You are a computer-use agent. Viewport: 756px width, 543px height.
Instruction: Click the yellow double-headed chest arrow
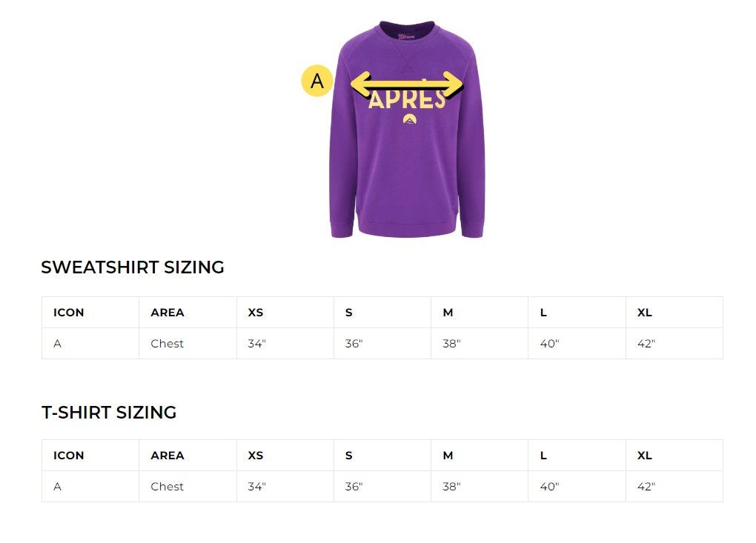(x=406, y=84)
